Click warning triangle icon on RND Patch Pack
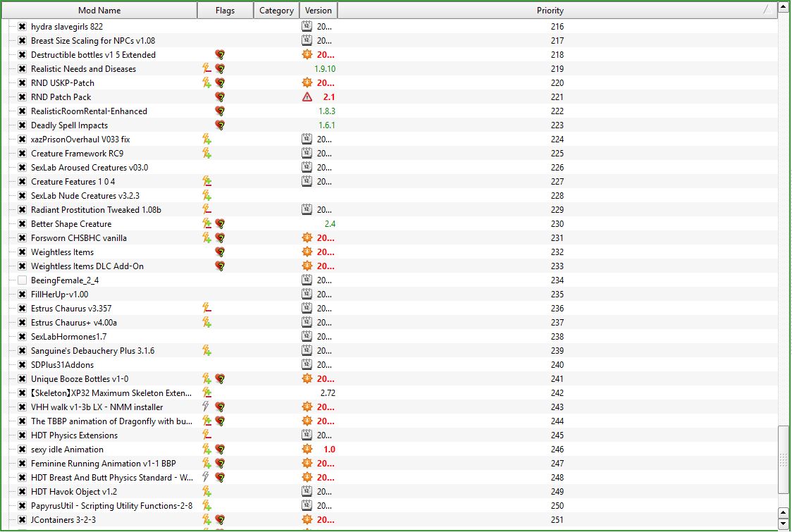The height and width of the screenshot is (532, 792). click(x=307, y=97)
